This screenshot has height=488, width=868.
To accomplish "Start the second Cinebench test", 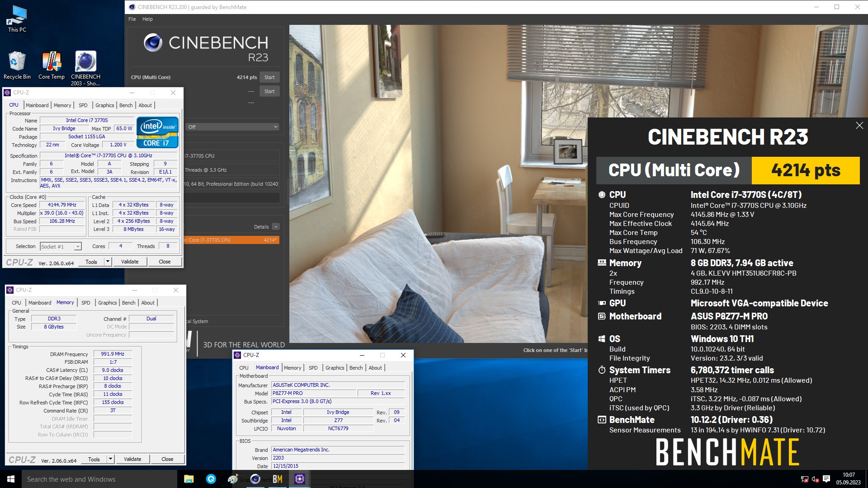I will 269,91.
